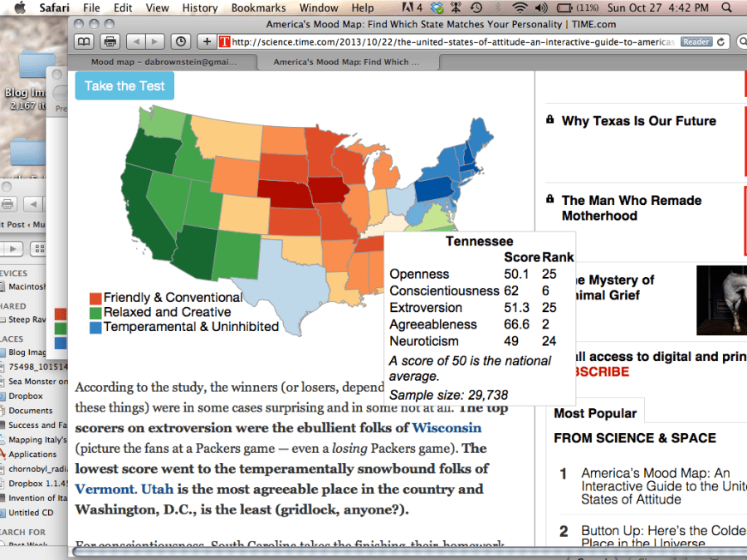This screenshot has width=747, height=560.
Task: Open the Why Texas Is Our Future article
Action: [x=638, y=121]
